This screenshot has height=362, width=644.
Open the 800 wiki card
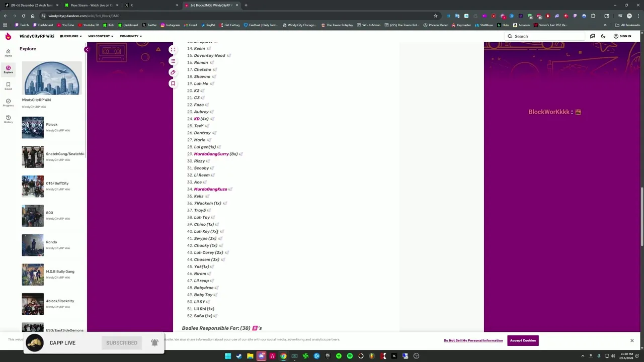pos(52,215)
